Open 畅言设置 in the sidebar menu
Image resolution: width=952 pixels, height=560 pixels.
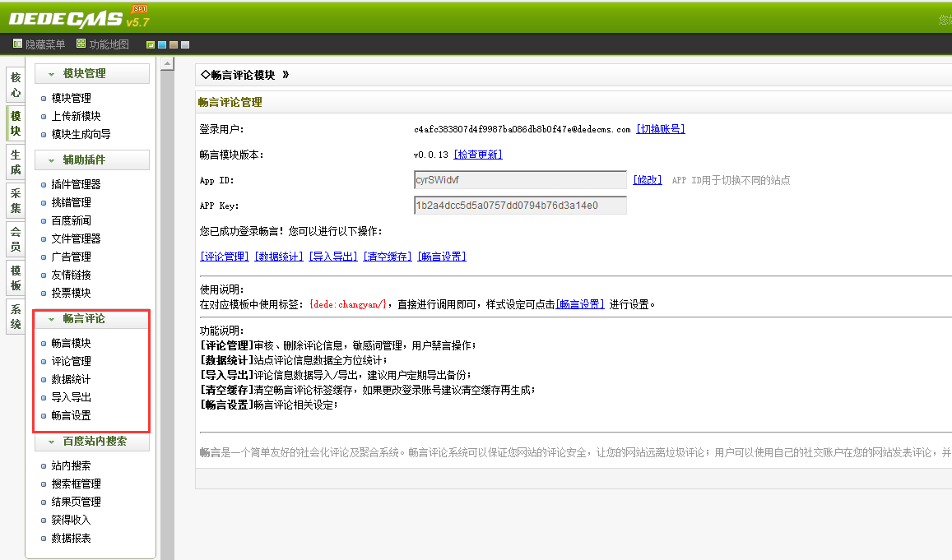coord(71,415)
